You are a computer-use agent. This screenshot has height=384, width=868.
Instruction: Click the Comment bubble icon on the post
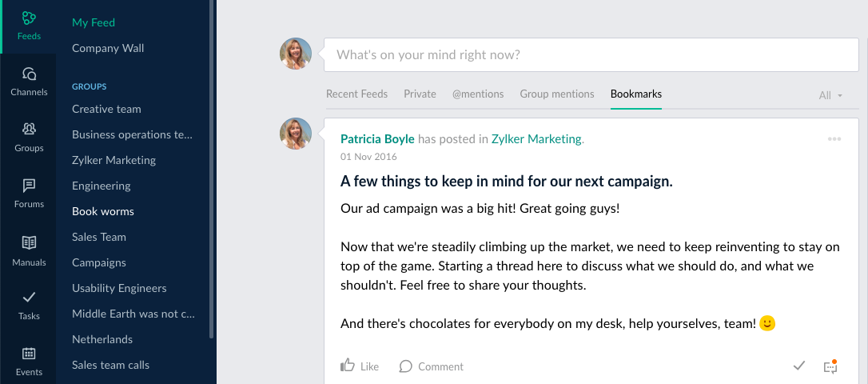coord(406,366)
